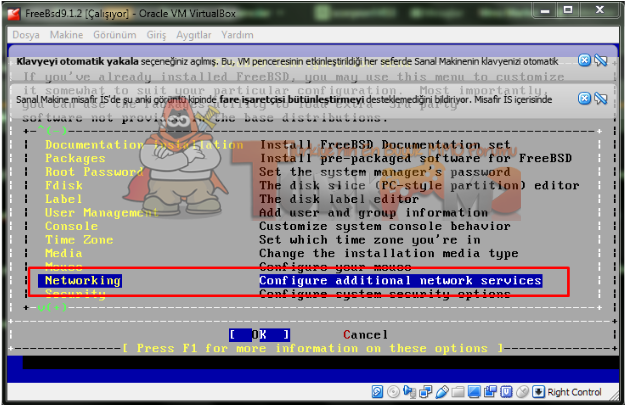The height and width of the screenshot is (405, 626).
Task: Click the single blue monitor display icon
Action: point(474,392)
